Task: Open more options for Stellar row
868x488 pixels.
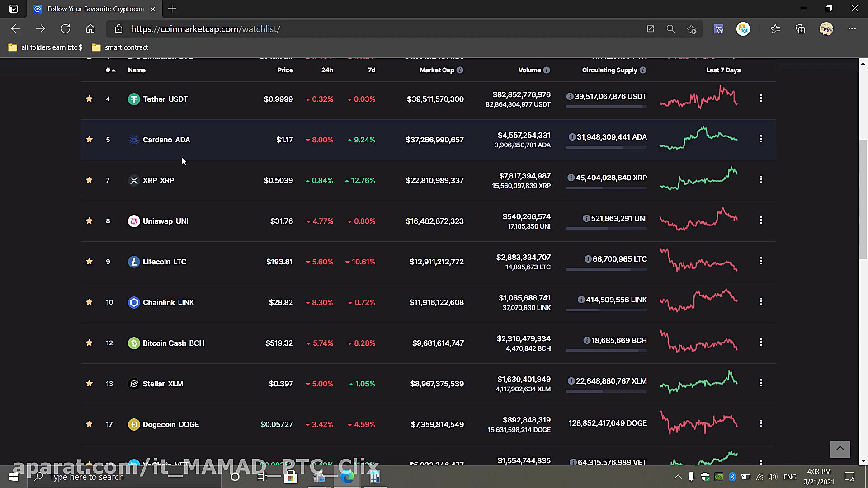Action: 761,383
